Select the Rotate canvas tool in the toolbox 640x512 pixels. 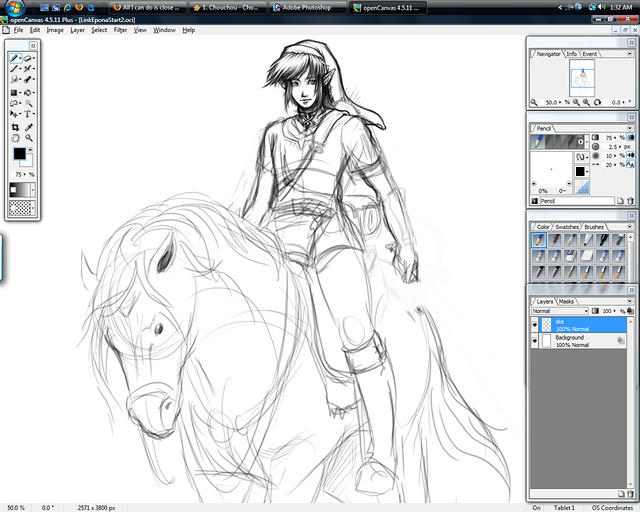click(15, 138)
